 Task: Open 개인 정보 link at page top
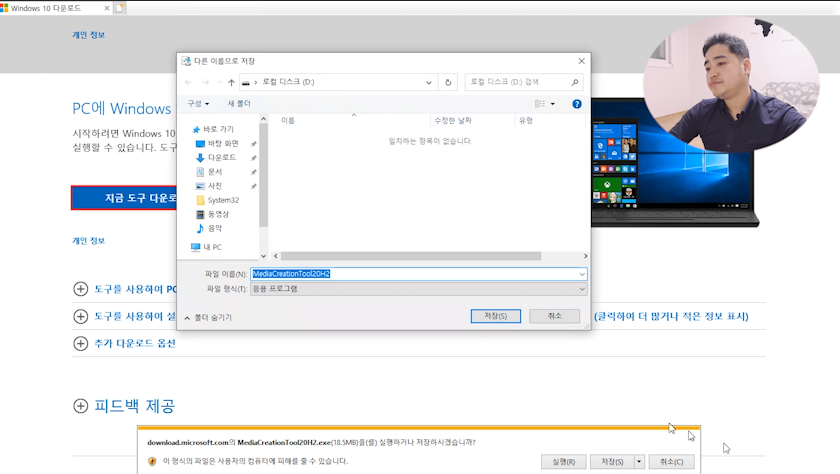88,35
